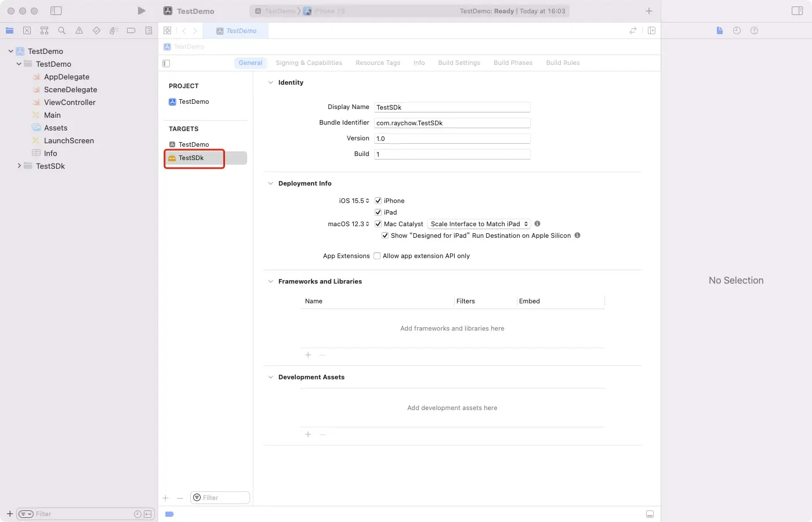
Task: Enable Allow app extension API only
Action: (x=377, y=256)
